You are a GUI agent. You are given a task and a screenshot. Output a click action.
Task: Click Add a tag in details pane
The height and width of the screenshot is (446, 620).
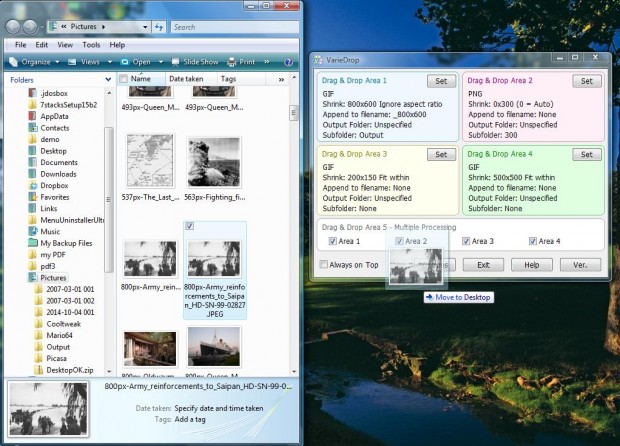pos(190,420)
